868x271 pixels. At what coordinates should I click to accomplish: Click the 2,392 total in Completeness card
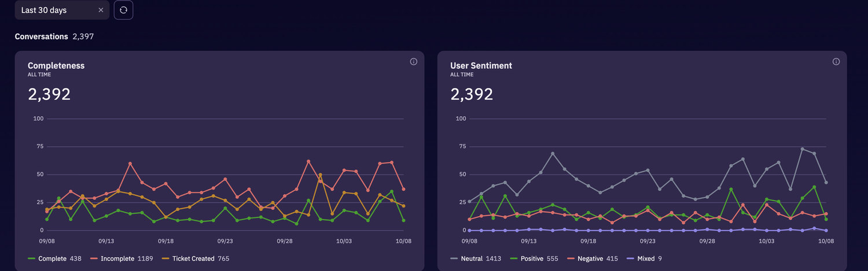[x=49, y=94]
